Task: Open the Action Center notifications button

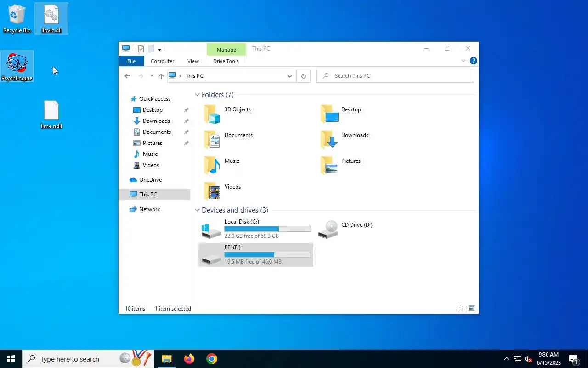Action: click(x=573, y=359)
